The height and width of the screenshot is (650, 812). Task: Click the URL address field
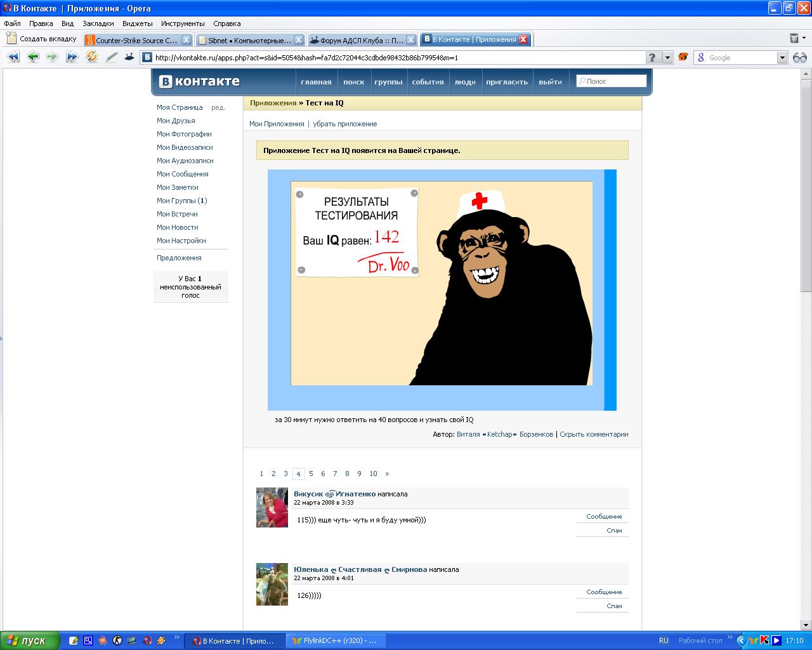click(398, 58)
